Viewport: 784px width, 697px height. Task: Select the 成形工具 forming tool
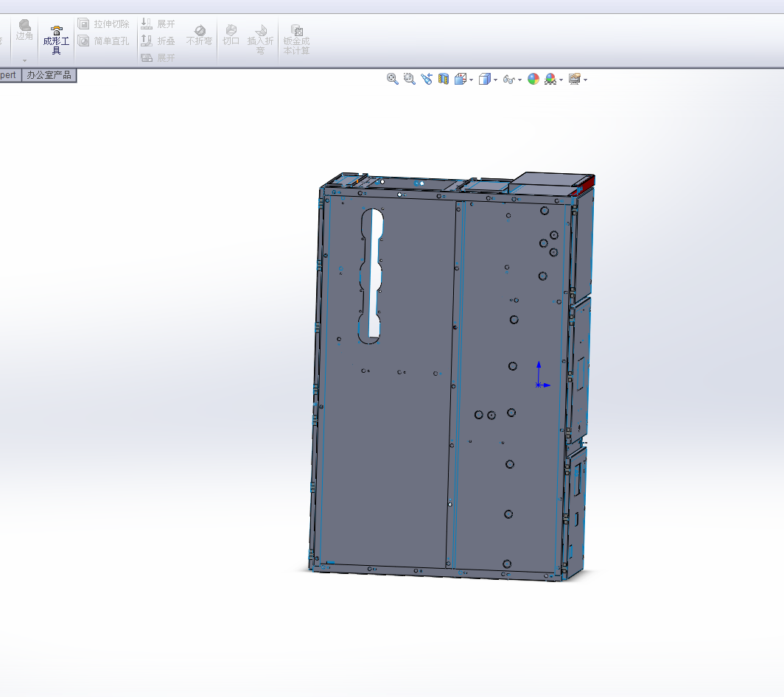(56, 40)
